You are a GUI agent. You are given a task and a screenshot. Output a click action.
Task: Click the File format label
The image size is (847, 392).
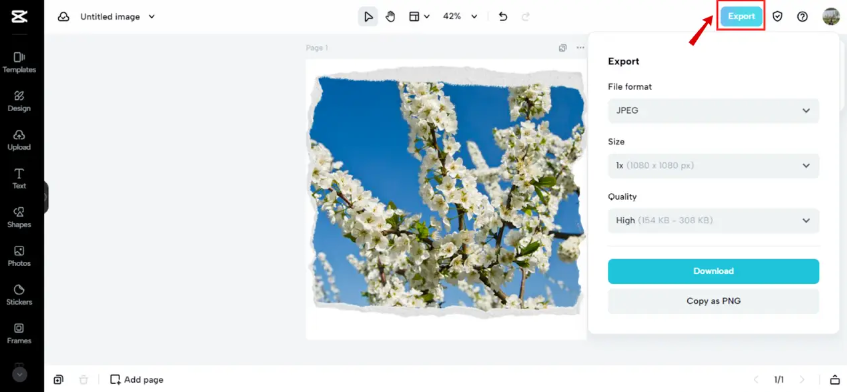630,86
